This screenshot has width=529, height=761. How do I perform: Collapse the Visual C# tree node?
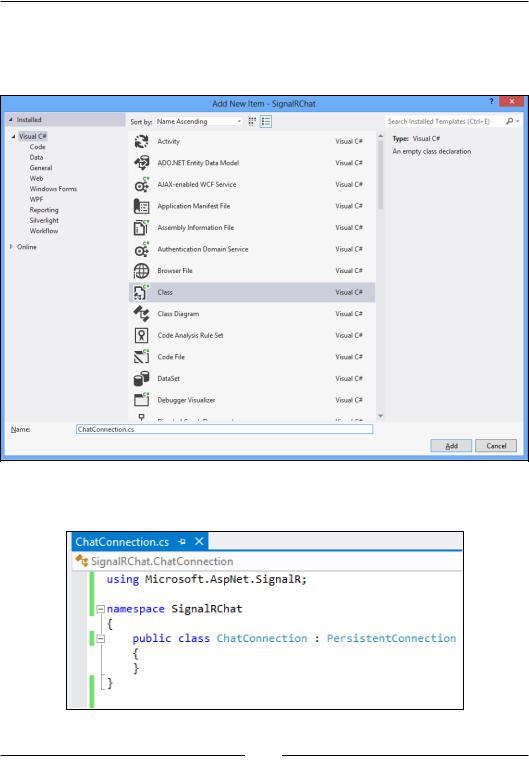click(13, 136)
